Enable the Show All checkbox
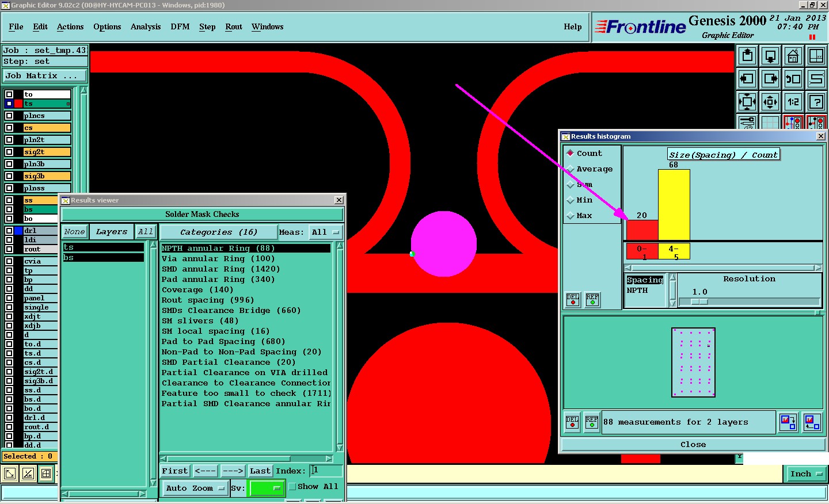829x504 pixels. [292, 487]
